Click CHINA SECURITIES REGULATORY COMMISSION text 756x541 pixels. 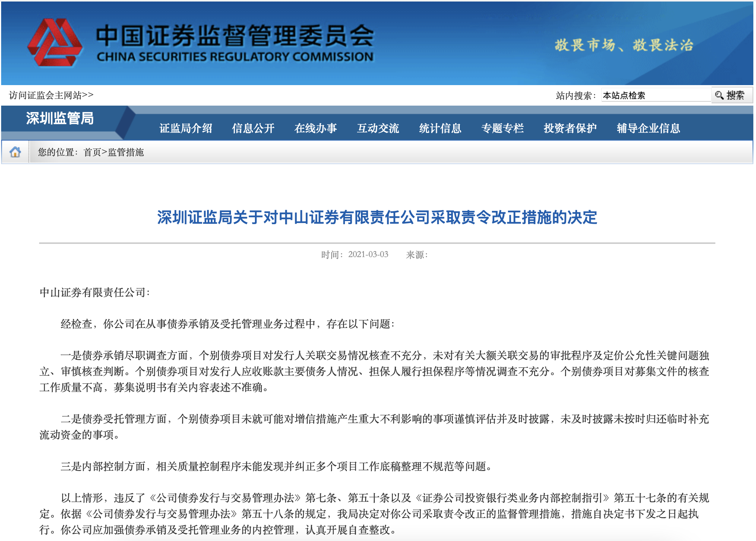235,57
